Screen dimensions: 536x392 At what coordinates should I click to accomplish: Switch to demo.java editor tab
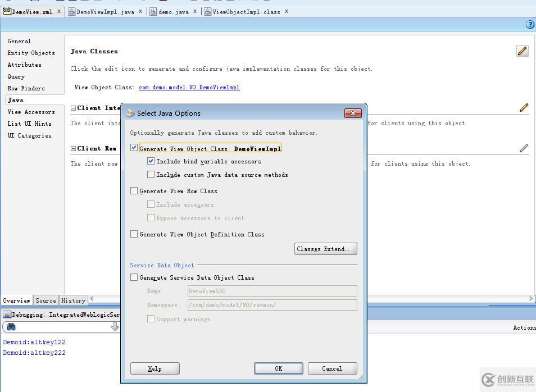click(x=174, y=12)
